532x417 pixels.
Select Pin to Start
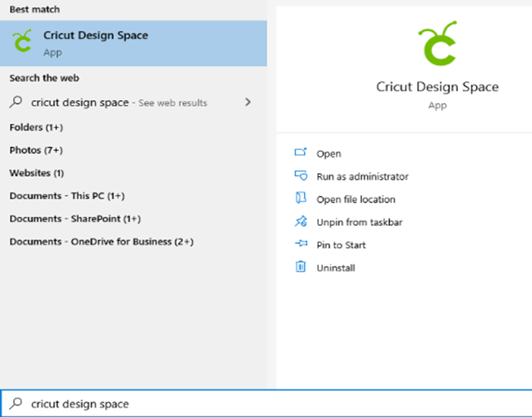(341, 245)
